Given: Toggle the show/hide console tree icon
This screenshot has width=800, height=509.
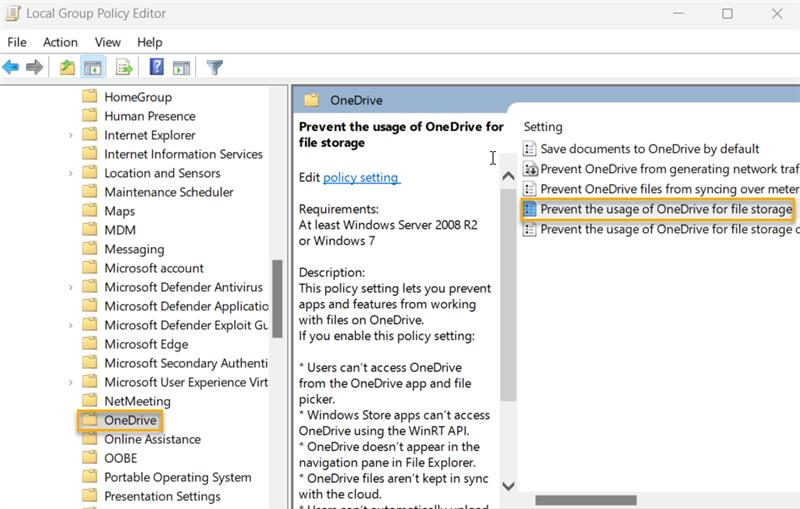Looking at the screenshot, I should point(93,67).
